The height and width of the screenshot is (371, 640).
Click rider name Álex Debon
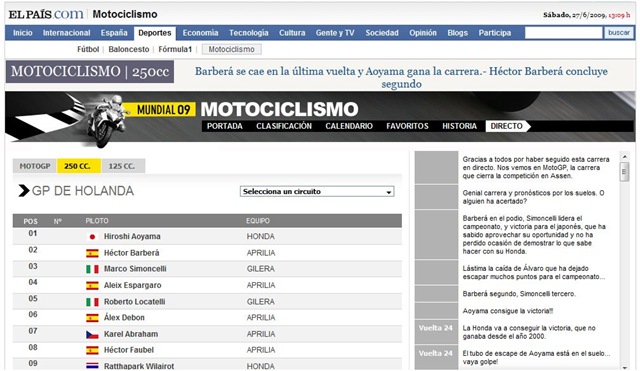pyautogui.click(x=124, y=318)
